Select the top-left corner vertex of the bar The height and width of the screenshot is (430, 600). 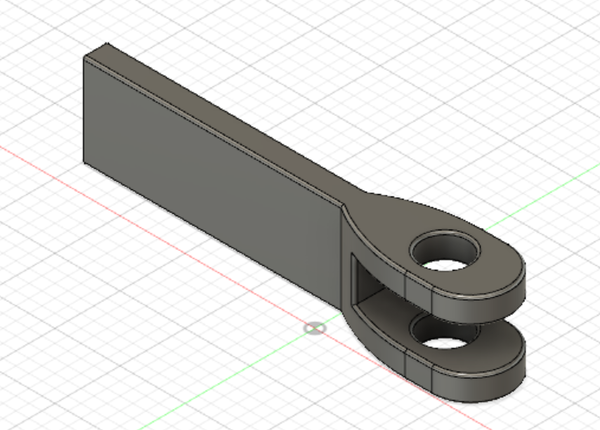(x=84, y=57)
